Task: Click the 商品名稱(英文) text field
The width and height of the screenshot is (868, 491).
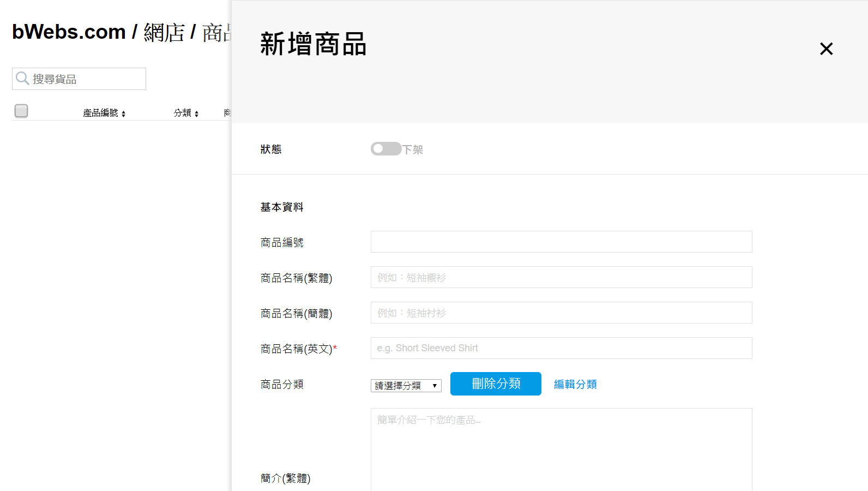Action: 561,348
